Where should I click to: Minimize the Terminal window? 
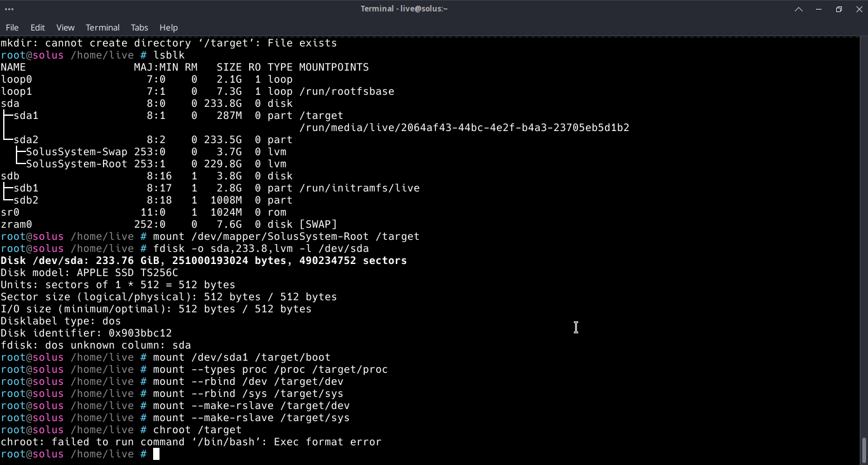pos(819,9)
